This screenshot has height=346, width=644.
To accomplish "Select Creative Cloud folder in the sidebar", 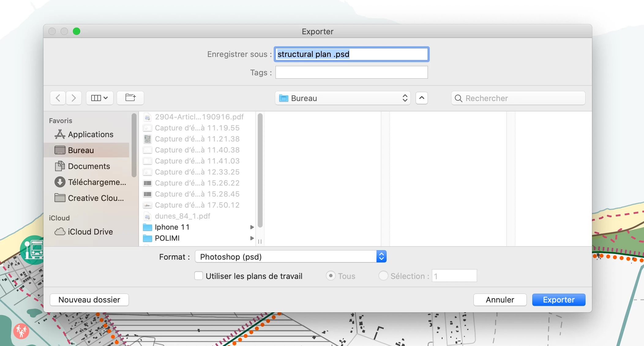I will pyautogui.click(x=95, y=198).
